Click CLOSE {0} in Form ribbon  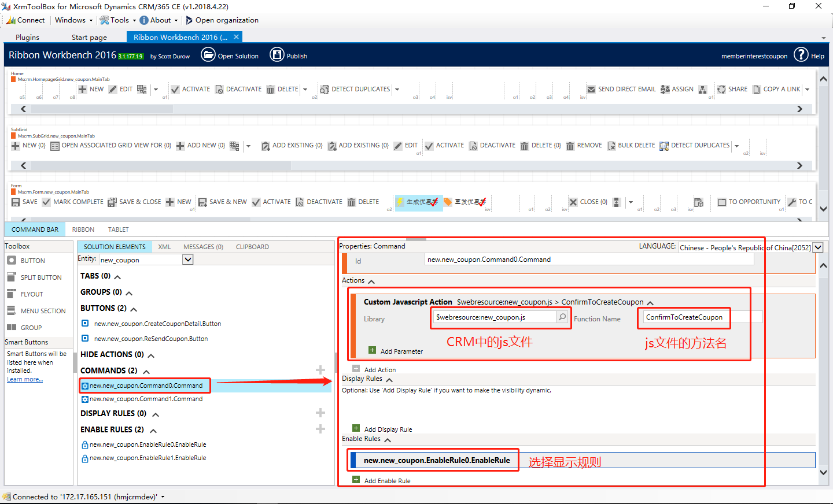(x=588, y=202)
